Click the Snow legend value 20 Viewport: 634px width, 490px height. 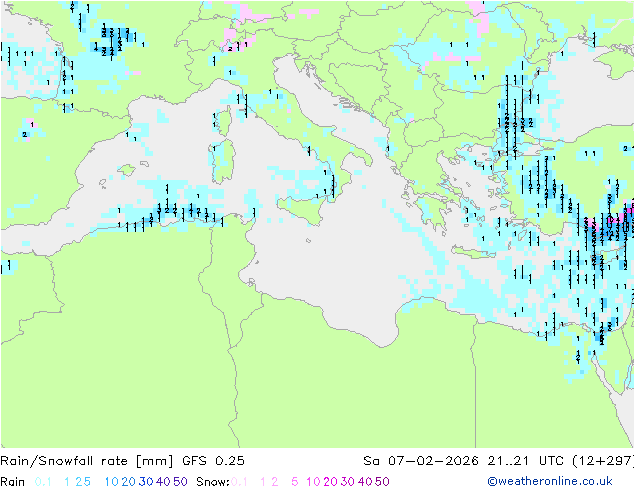tap(330, 482)
